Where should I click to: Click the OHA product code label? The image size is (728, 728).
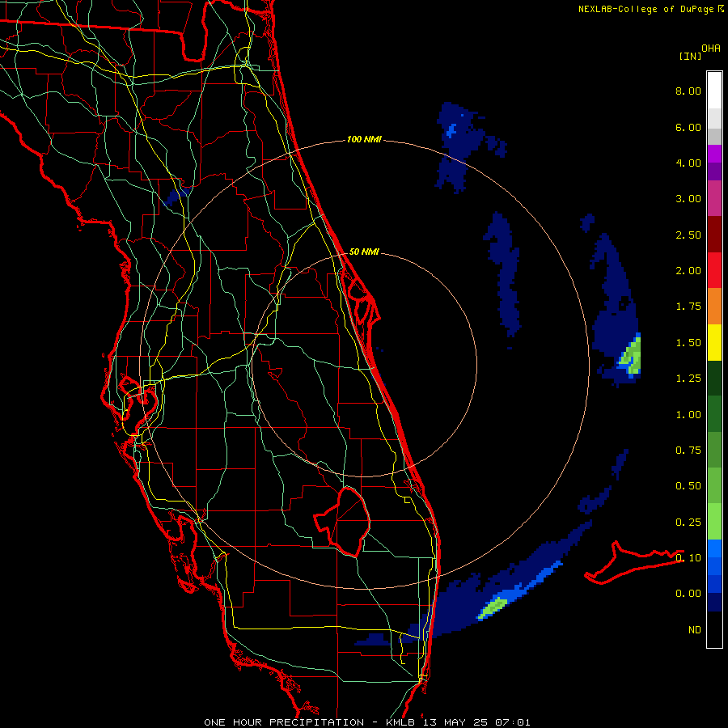tap(710, 48)
